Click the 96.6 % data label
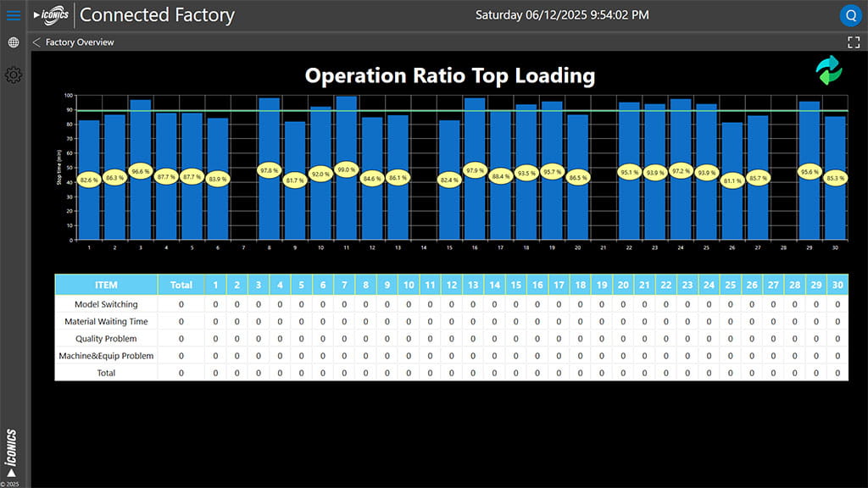Screen dimensions: 868x488 [140, 171]
